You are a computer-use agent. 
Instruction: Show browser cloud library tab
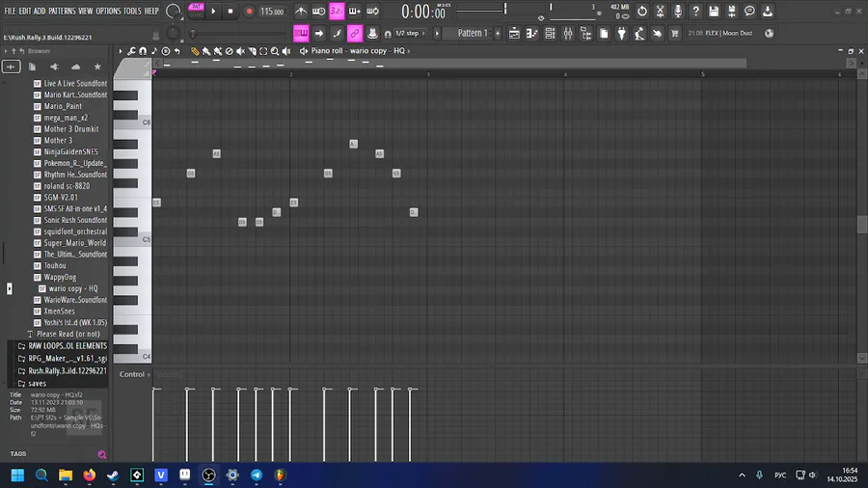(x=76, y=67)
